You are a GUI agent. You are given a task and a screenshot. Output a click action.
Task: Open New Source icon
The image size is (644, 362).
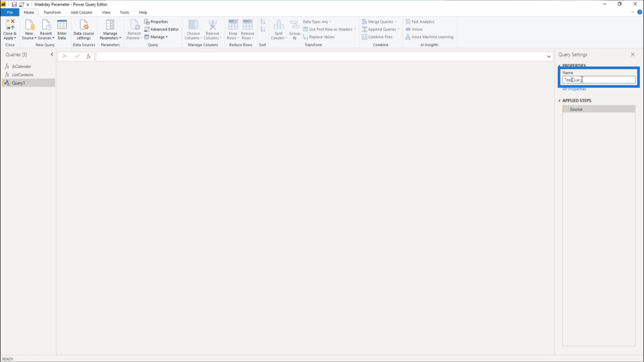pyautogui.click(x=29, y=25)
